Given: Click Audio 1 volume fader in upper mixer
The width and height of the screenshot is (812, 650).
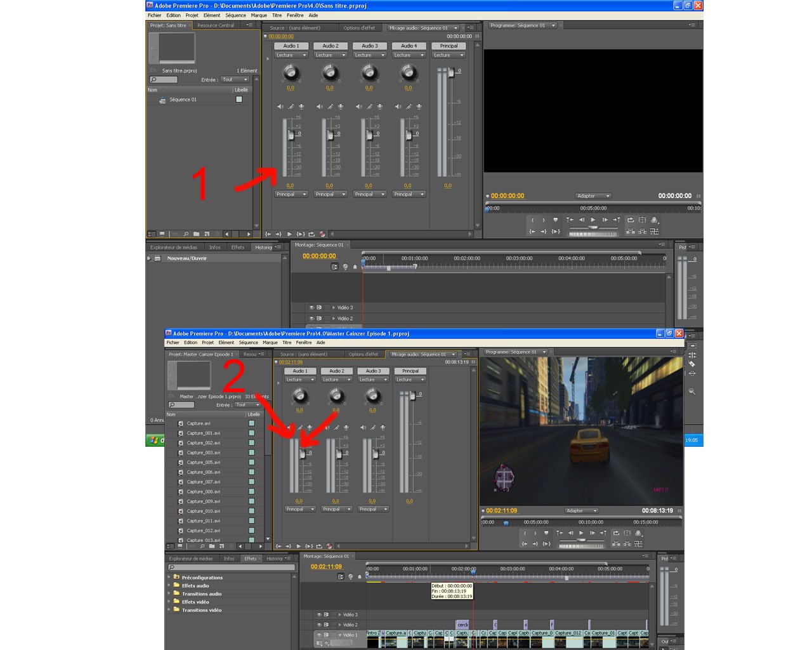Looking at the screenshot, I should 292,135.
